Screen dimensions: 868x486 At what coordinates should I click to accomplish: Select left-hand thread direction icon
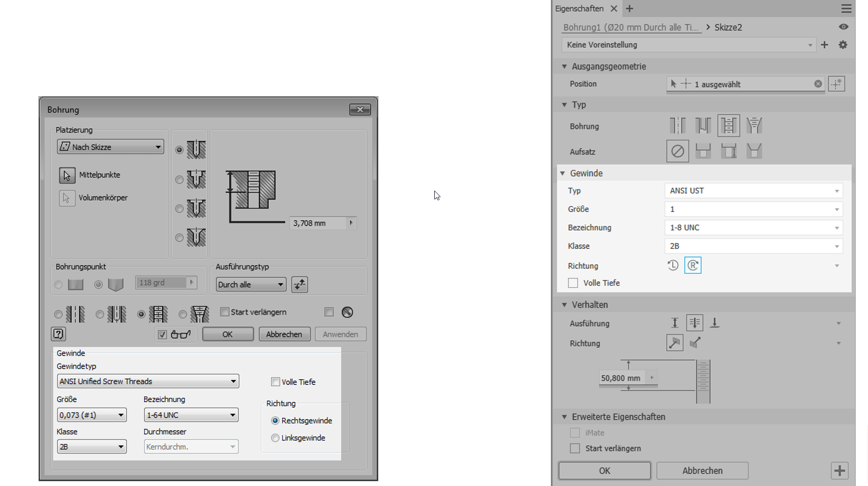(673, 265)
